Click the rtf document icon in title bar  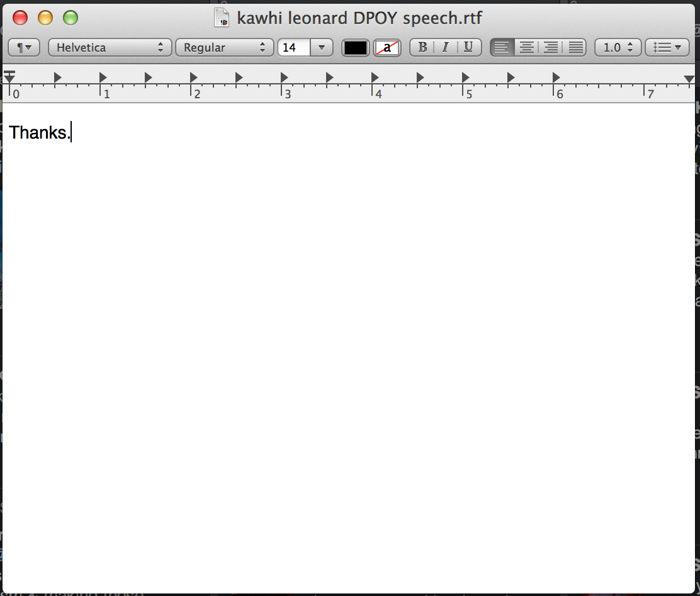tap(222, 18)
